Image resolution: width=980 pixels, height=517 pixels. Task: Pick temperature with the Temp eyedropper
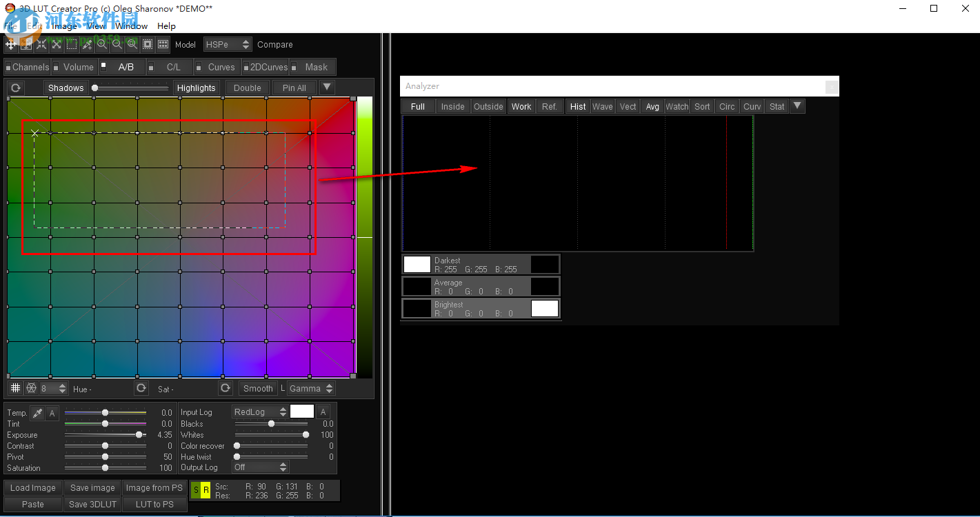click(x=38, y=412)
